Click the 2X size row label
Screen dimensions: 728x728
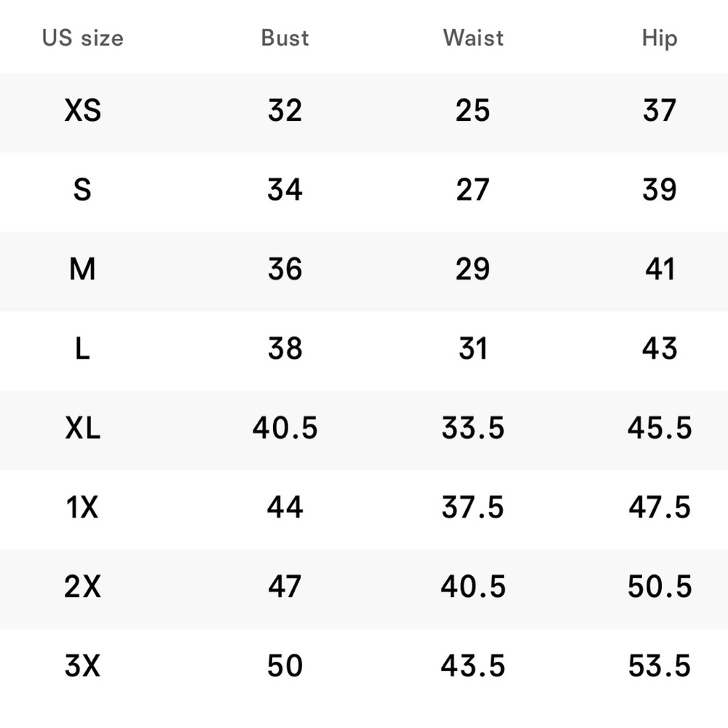click(x=83, y=586)
